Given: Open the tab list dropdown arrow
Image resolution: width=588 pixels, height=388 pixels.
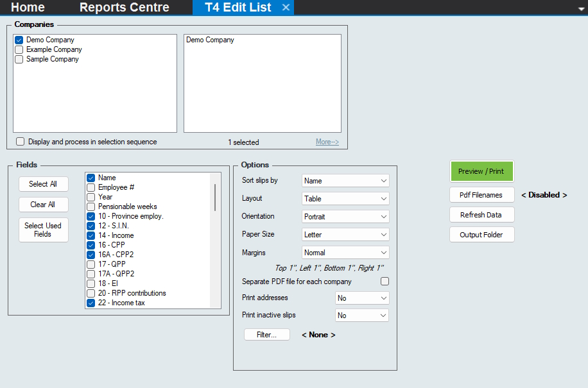Looking at the screenshot, I should click(581, 8).
